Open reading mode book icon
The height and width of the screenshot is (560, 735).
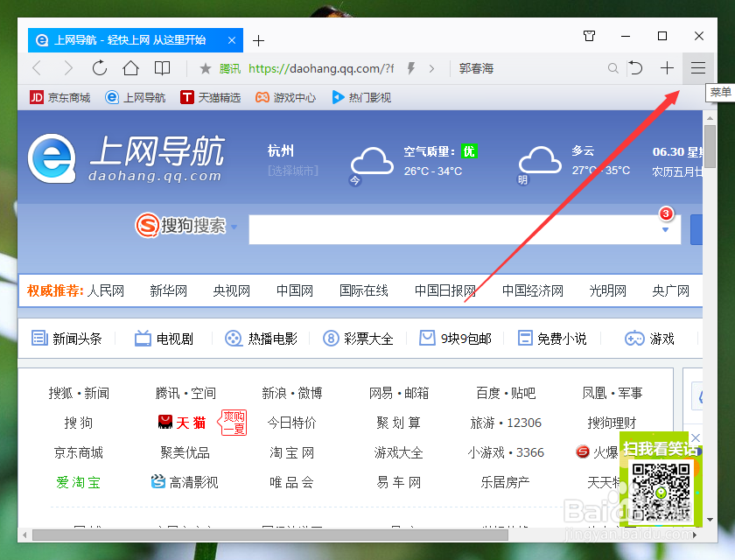[162, 68]
